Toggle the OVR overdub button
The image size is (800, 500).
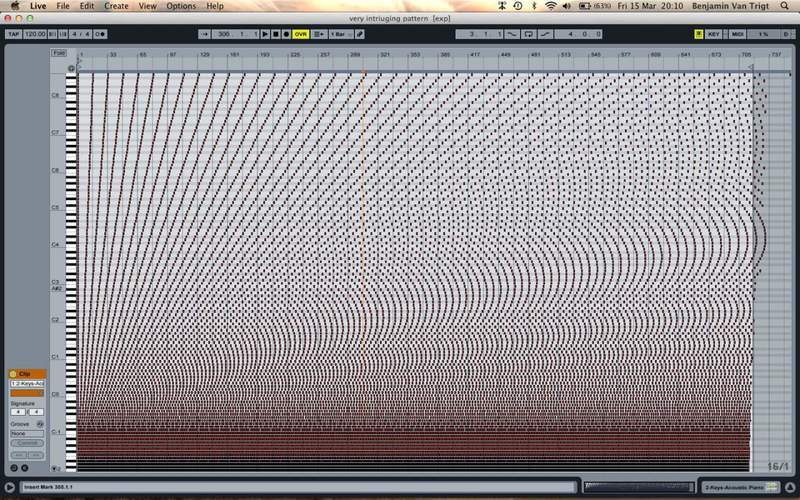coord(300,34)
